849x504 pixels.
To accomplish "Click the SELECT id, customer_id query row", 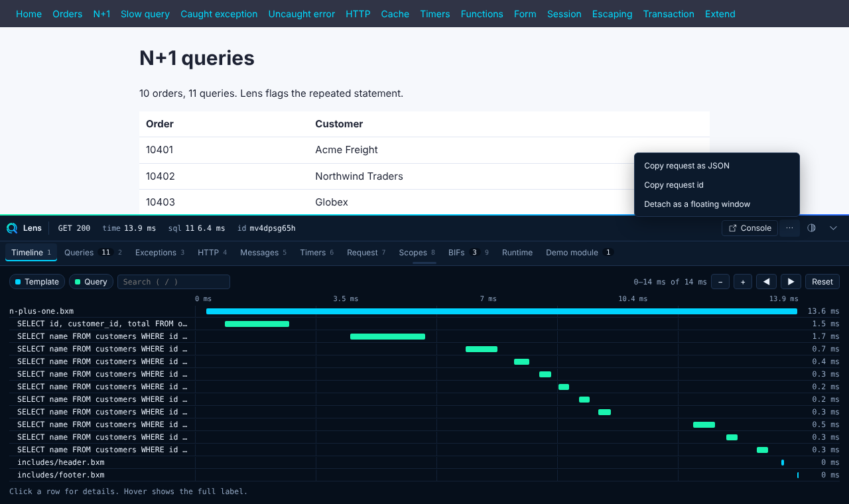I will (x=424, y=324).
